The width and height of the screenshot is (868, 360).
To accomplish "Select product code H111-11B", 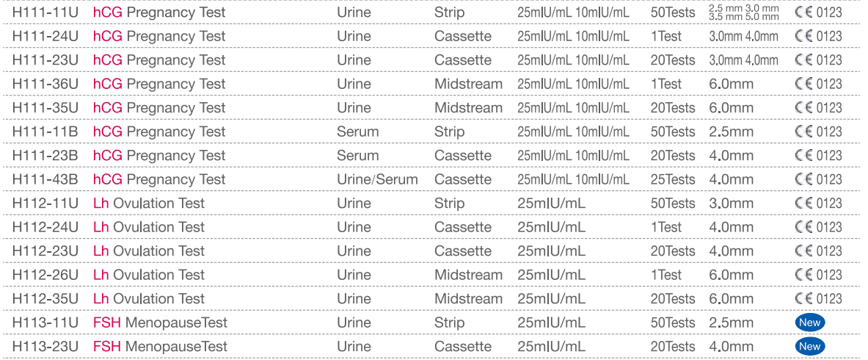I will (45, 132).
